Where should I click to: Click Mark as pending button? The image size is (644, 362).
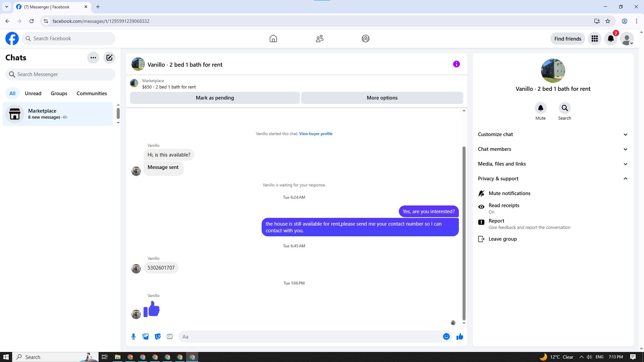pyautogui.click(x=215, y=98)
